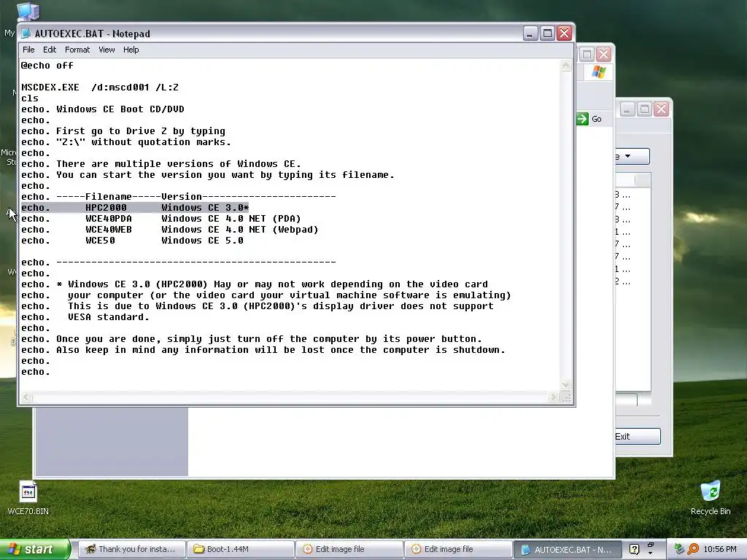Click the Exit button in the rear dialog
This screenshot has width=747, height=560.
pos(637,437)
